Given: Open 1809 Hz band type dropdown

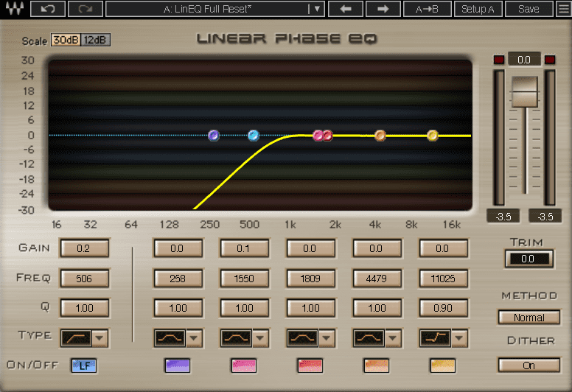Looking at the screenshot, I should pos(326,338).
